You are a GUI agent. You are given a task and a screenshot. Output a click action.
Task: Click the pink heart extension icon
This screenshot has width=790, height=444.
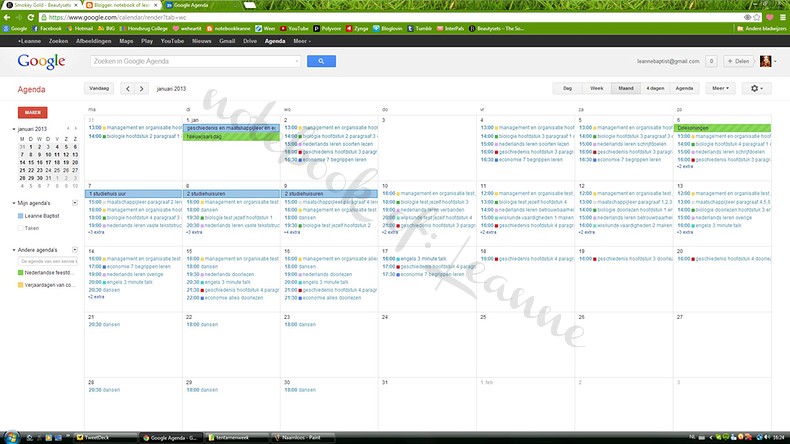click(x=770, y=17)
